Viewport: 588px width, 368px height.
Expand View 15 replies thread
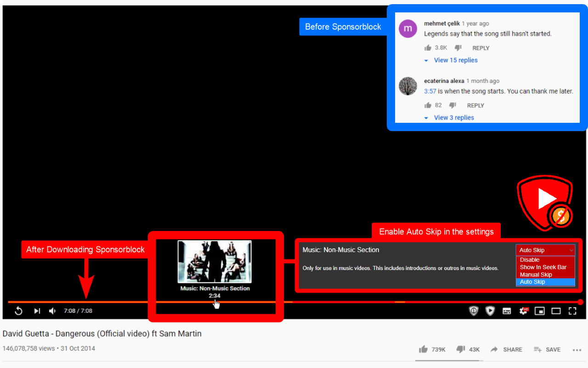456,60
